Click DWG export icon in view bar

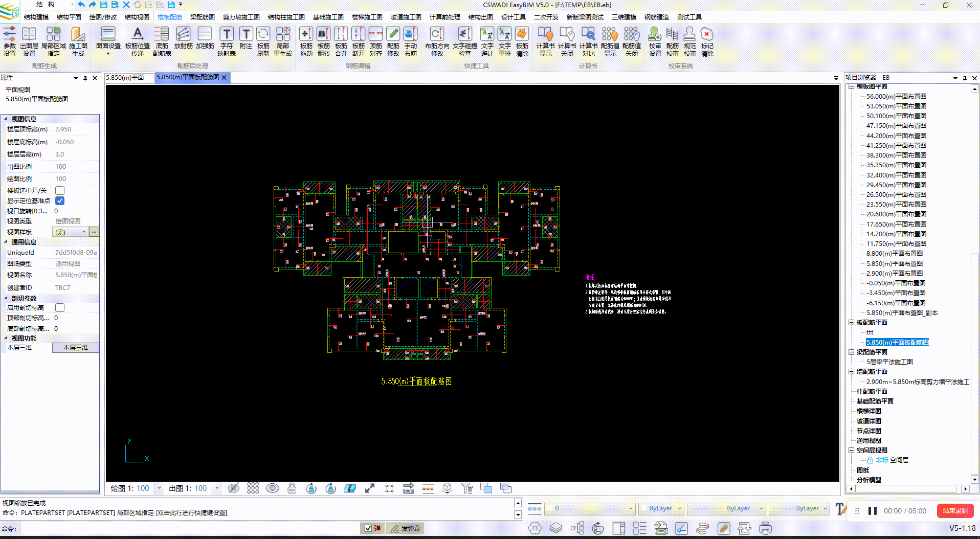(x=408, y=488)
